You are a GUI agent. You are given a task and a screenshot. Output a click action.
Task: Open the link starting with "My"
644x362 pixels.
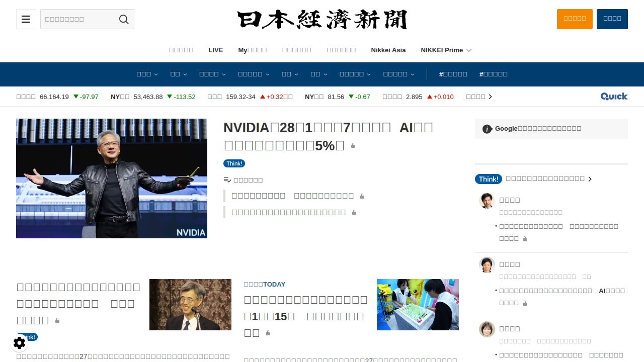pyautogui.click(x=253, y=50)
